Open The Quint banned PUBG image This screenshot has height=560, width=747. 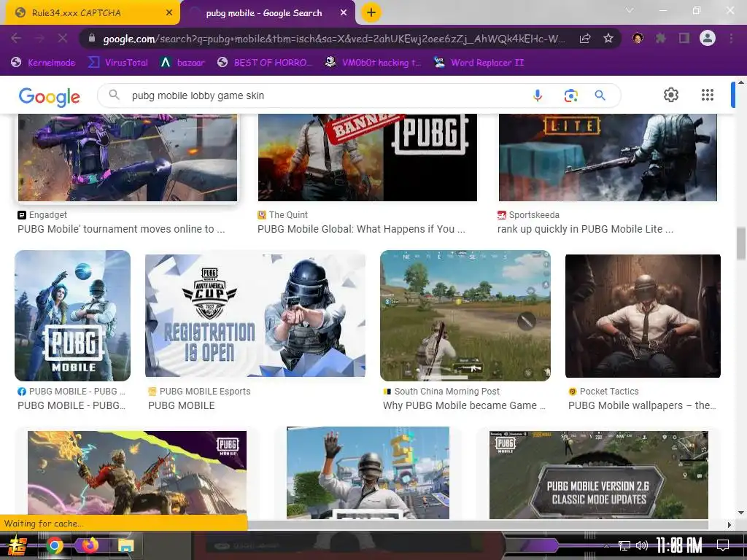(x=368, y=157)
